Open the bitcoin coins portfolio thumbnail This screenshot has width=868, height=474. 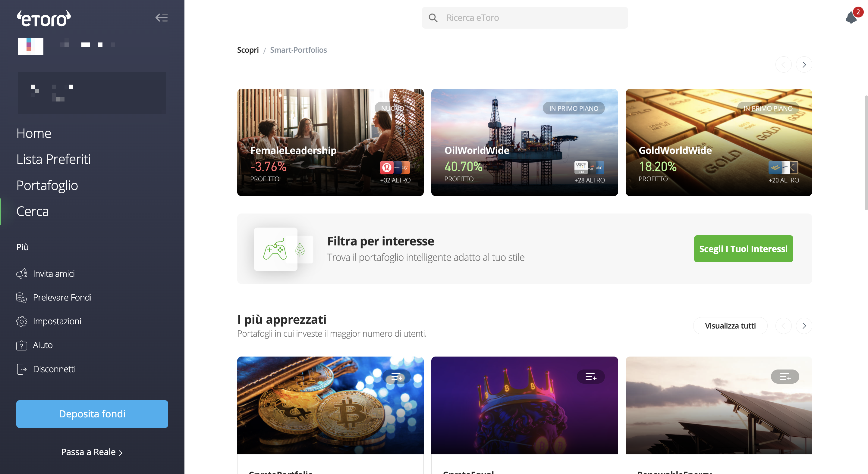point(330,405)
